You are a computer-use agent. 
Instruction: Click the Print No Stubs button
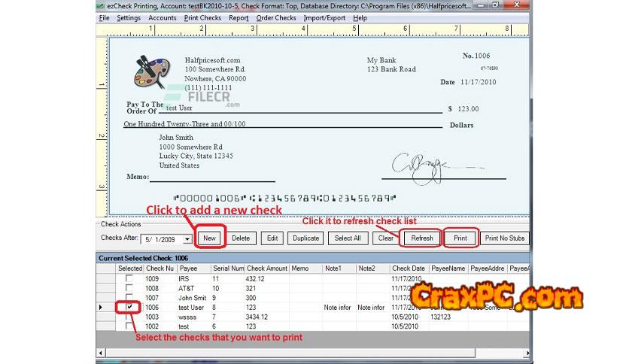coord(505,238)
